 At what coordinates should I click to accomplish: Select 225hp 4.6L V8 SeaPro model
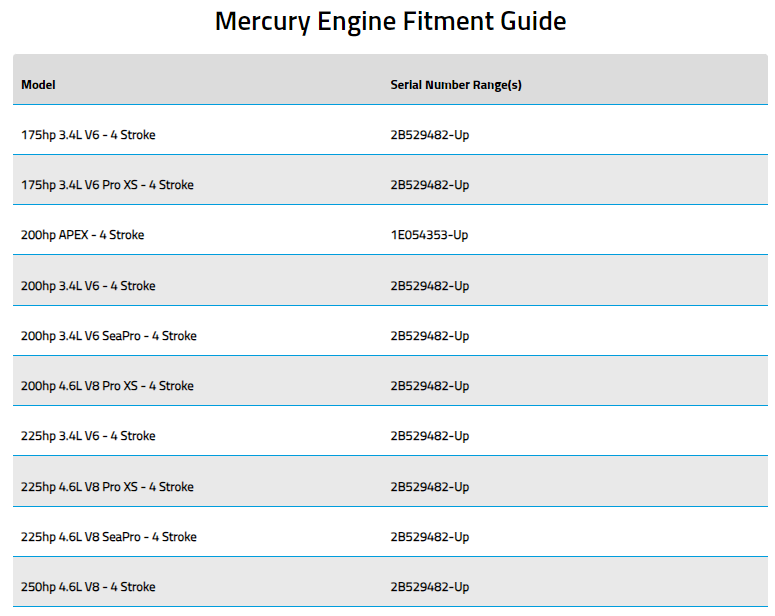tap(109, 536)
